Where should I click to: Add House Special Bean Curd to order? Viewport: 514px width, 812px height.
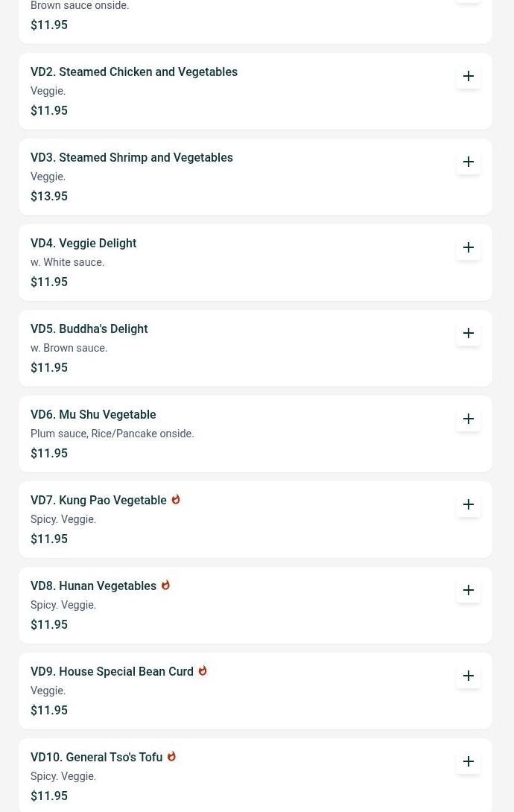(469, 676)
